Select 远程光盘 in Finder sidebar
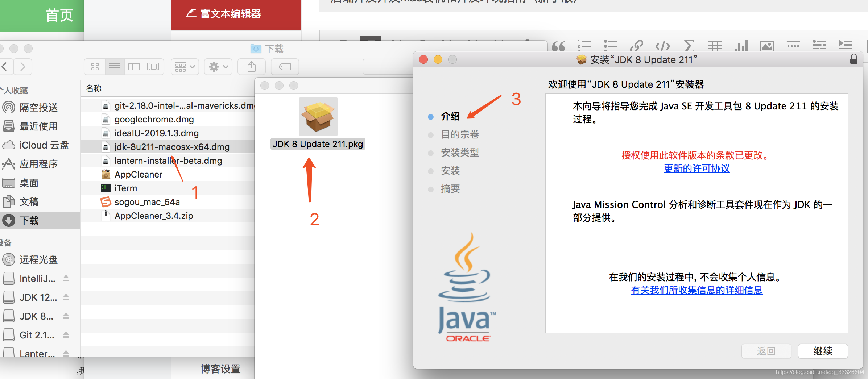 point(40,259)
